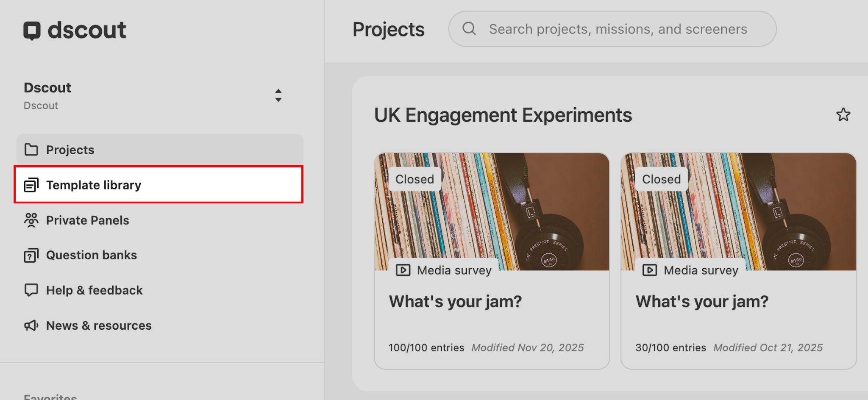Image resolution: width=868 pixels, height=400 pixels.
Task: Click the Private Panels people icon
Action: point(31,220)
